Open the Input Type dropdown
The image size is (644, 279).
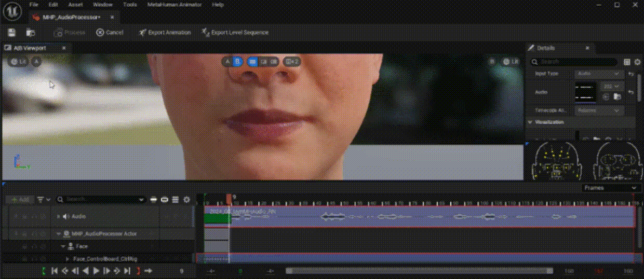(x=599, y=74)
